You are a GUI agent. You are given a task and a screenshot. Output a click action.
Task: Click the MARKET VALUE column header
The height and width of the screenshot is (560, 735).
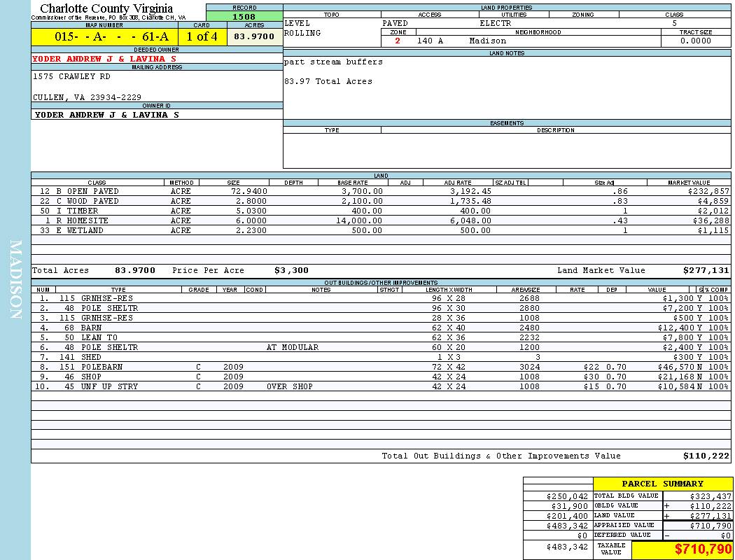(x=688, y=183)
